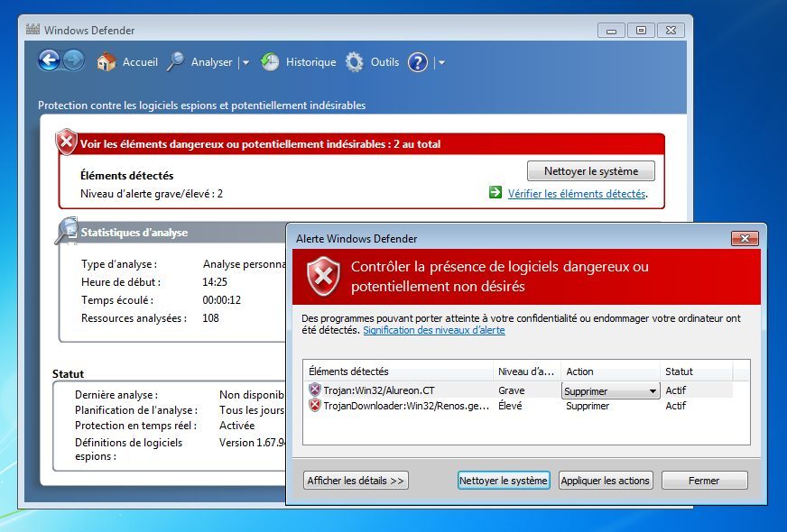The height and width of the screenshot is (532, 787).
Task: Click the Action column header
Action: [610, 371]
